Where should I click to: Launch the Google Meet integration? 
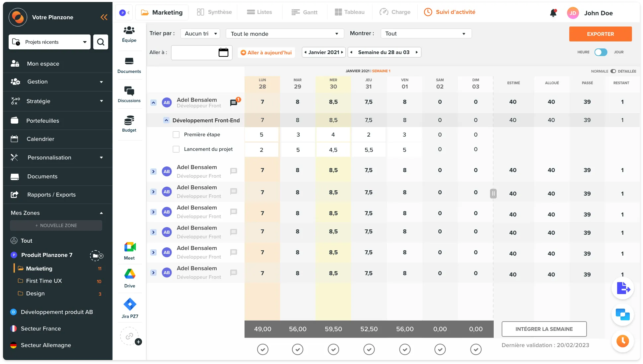click(x=130, y=247)
